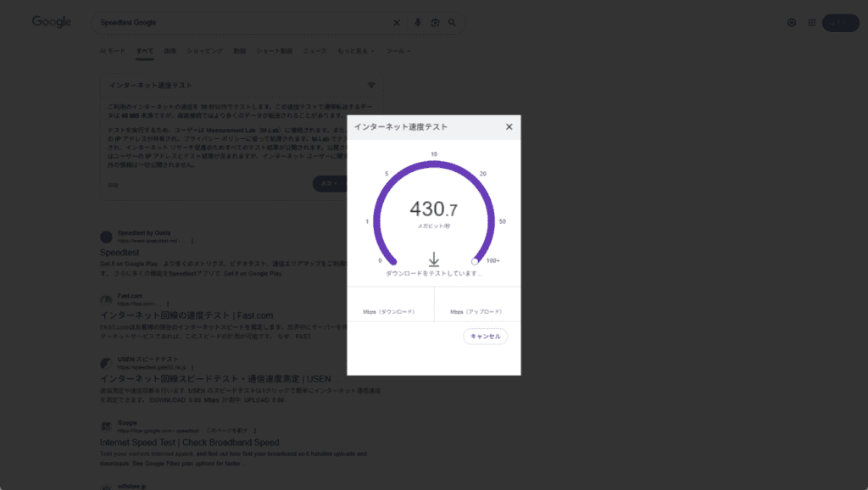Image resolution: width=868 pixels, height=490 pixels.
Task: Switch to the ショッピング tab
Action: 204,51
